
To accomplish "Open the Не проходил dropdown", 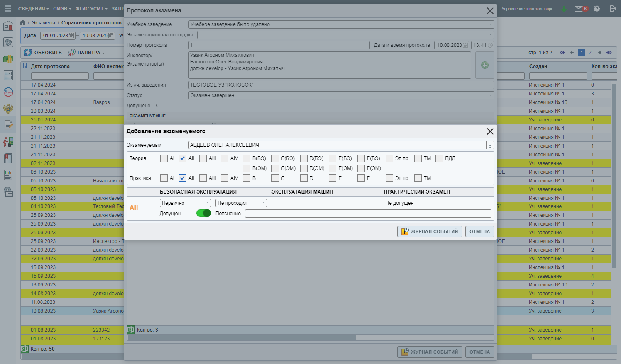I will tap(241, 203).
